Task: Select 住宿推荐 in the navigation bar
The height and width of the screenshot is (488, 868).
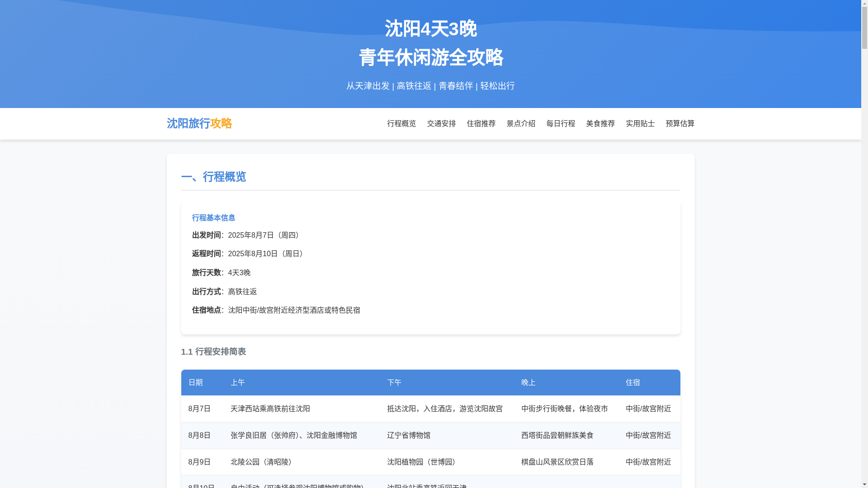Action: click(481, 123)
